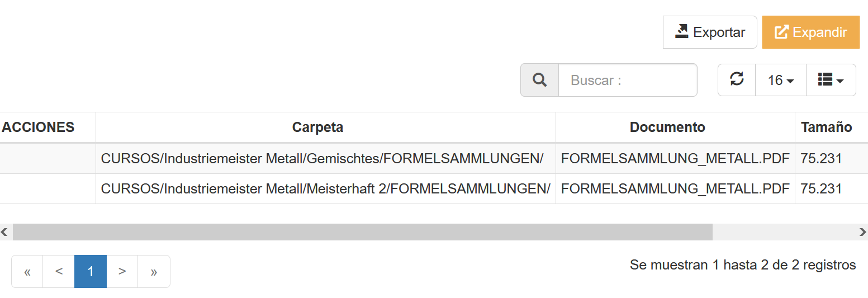Sort by the Tamaño column header
This screenshot has width=868, height=298.
(x=826, y=127)
